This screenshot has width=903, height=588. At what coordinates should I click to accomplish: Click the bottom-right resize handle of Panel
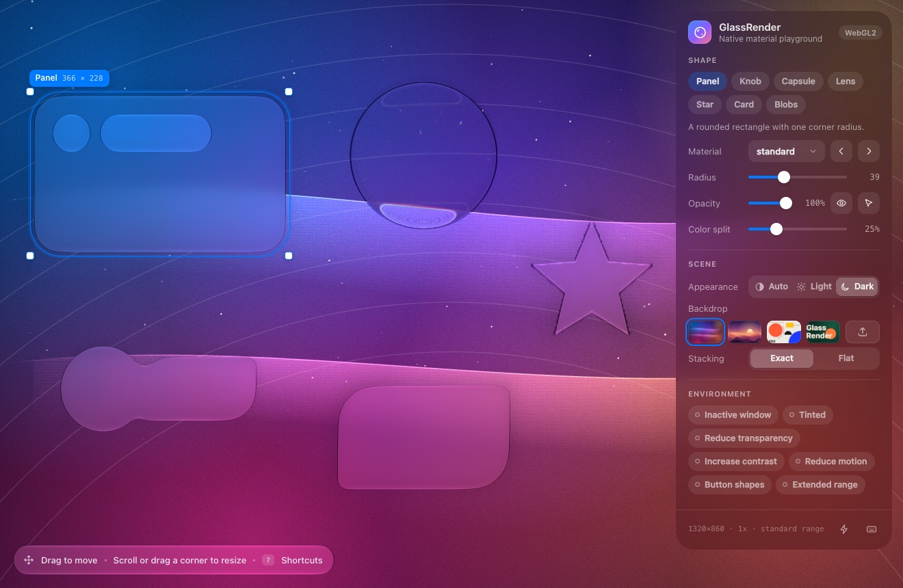(x=289, y=256)
